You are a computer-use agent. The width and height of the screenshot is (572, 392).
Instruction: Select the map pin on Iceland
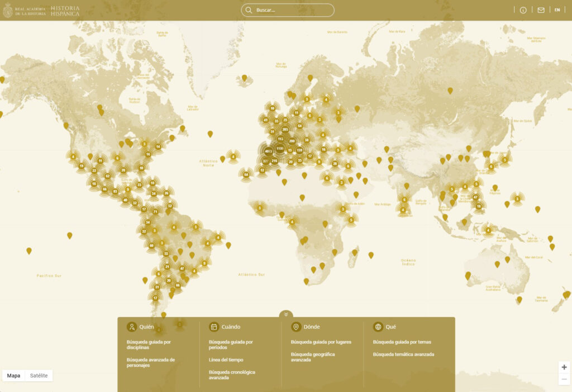coord(244,78)
